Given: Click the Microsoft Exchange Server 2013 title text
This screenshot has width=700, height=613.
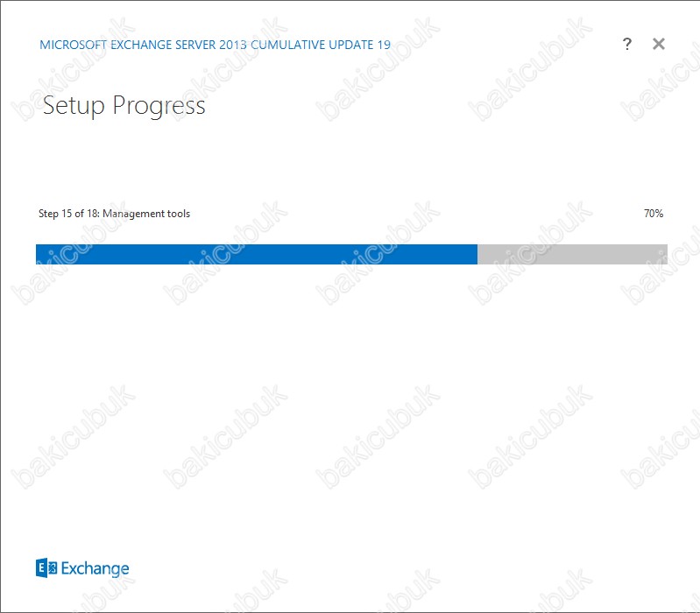Looking at the screenshot, I should tap(144, 45).
